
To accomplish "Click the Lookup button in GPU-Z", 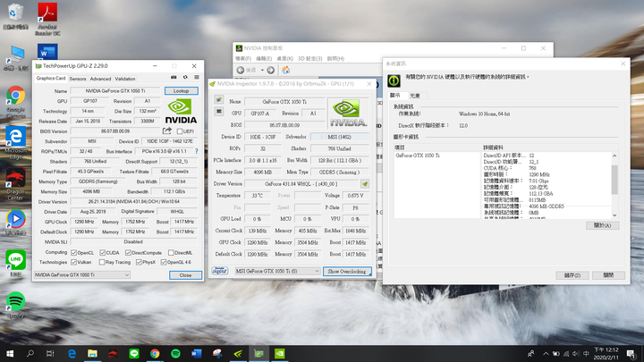I will coord(181,90).
